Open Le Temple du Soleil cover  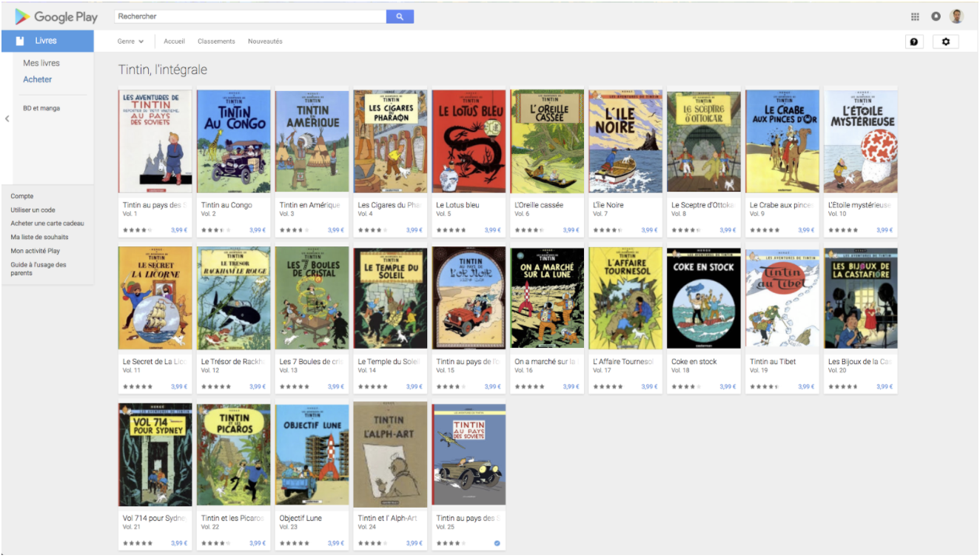coord(390,298)
